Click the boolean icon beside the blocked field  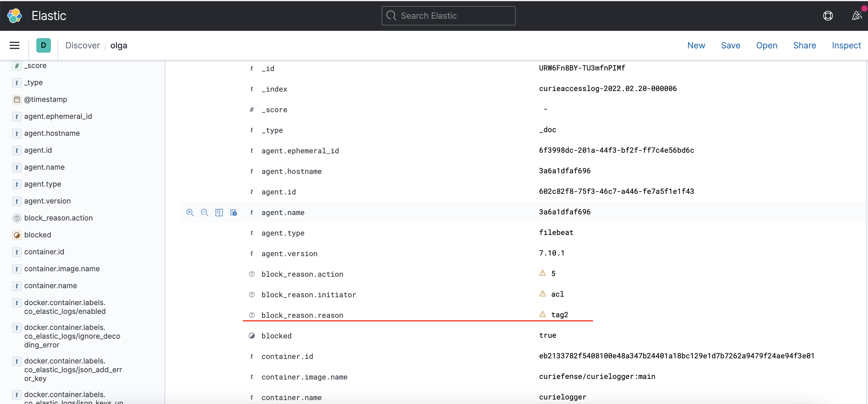(x=252, y=336)
